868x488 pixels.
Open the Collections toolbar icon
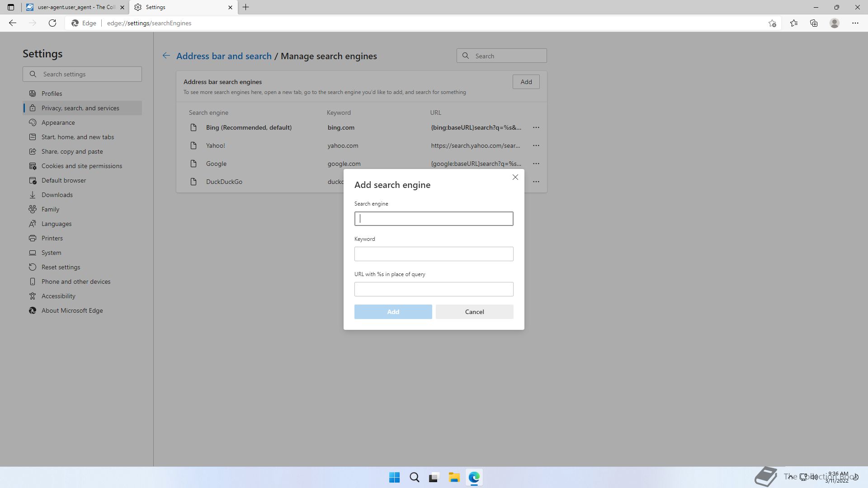pos(814,23)
